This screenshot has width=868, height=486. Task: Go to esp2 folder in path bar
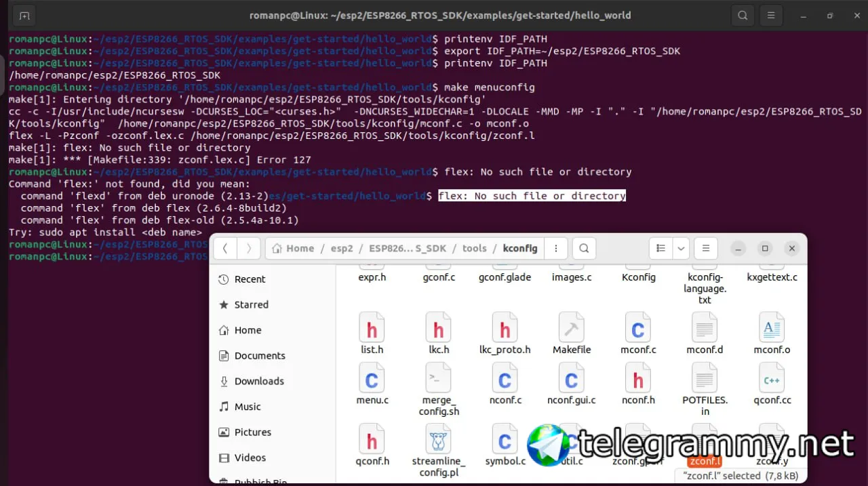tap(342, 248)
